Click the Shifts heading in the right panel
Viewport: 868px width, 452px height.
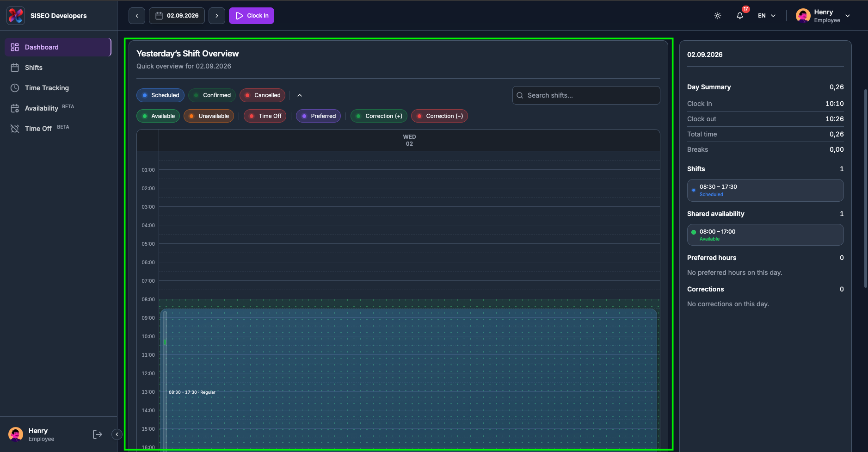coord(696,169)
